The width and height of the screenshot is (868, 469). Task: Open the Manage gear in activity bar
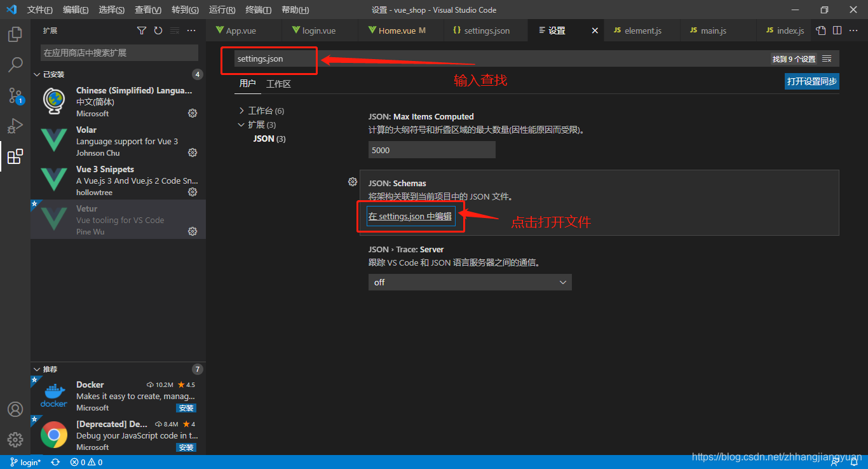pyautogui.click(x=15, y=439)
